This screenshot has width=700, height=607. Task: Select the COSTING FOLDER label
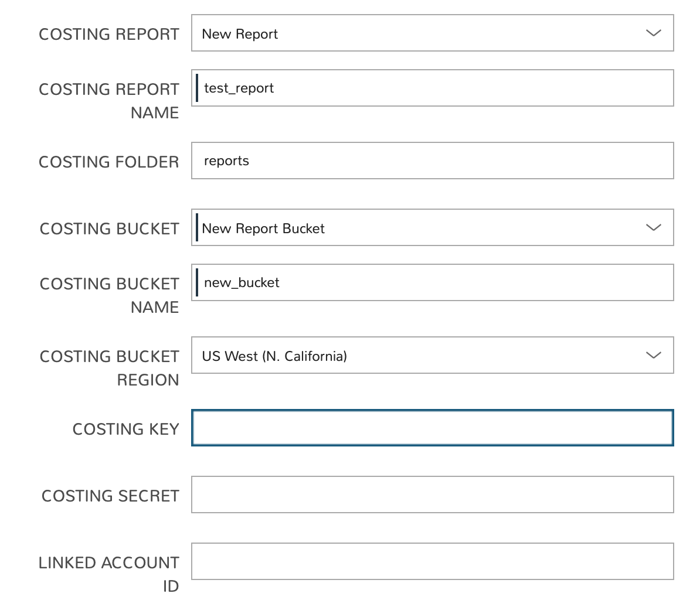(x=109, y=162)
